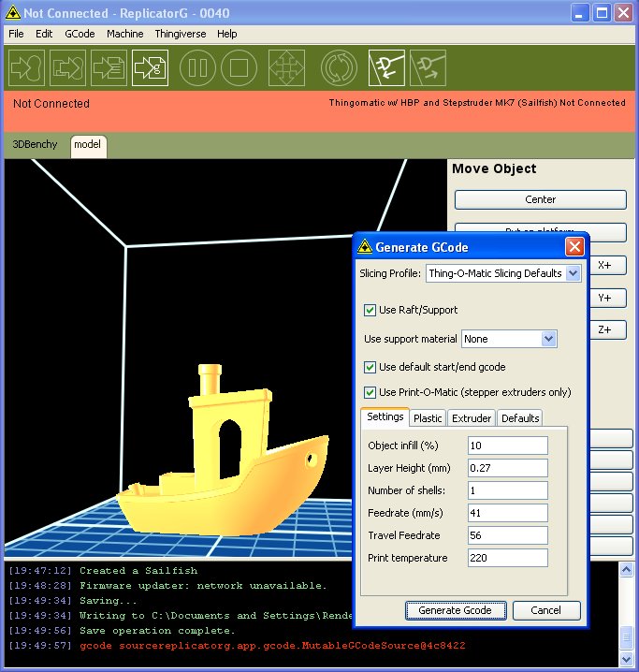This screenshot has width=639, height=672.
Task: Click the Layer Height (mm) field
Action: tap(507, 468)
